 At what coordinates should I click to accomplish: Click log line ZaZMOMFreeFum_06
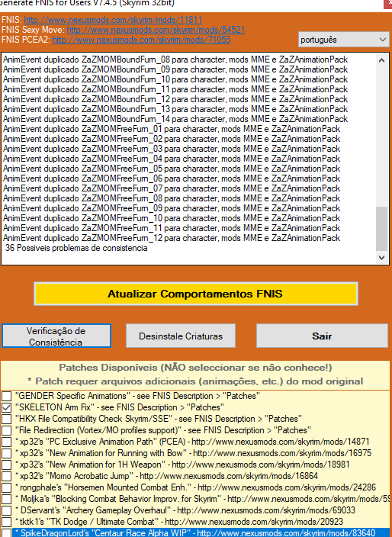(172, 178)
